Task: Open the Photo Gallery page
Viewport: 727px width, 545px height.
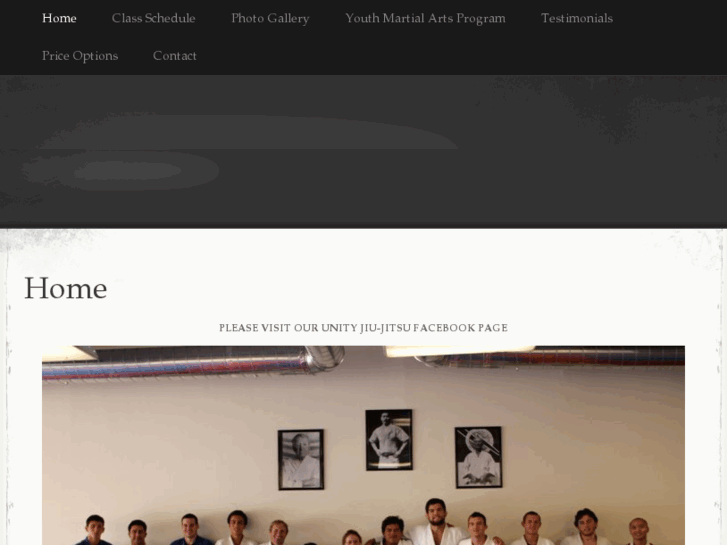Action: pos(270,19)
